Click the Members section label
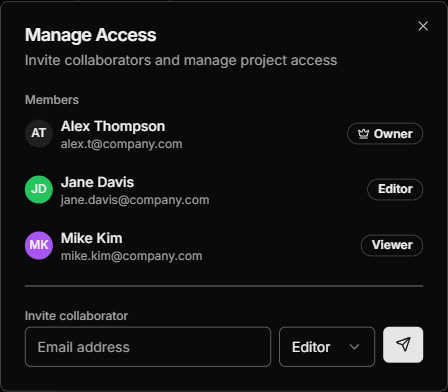 click(x=52, y=100)
